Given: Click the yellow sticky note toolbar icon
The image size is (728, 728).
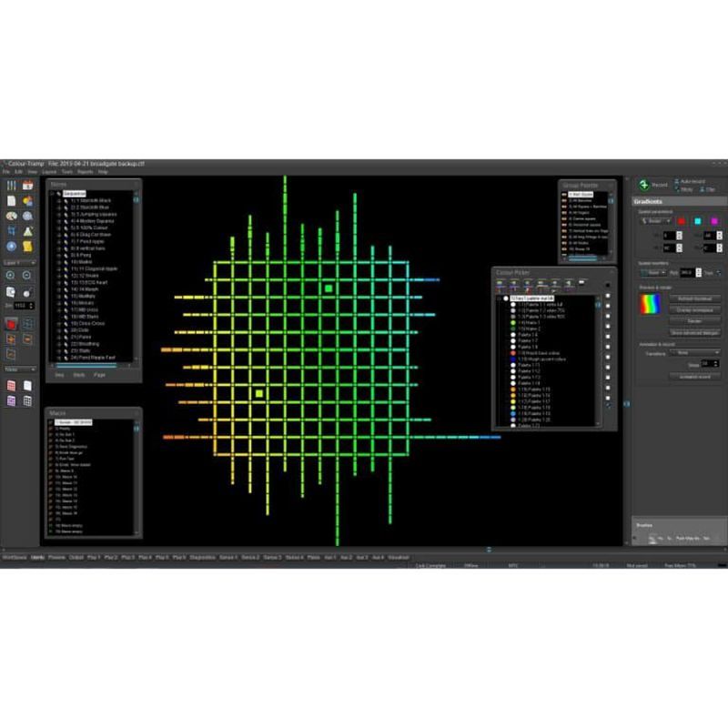Looking at the screenshot, I should 27,247.
